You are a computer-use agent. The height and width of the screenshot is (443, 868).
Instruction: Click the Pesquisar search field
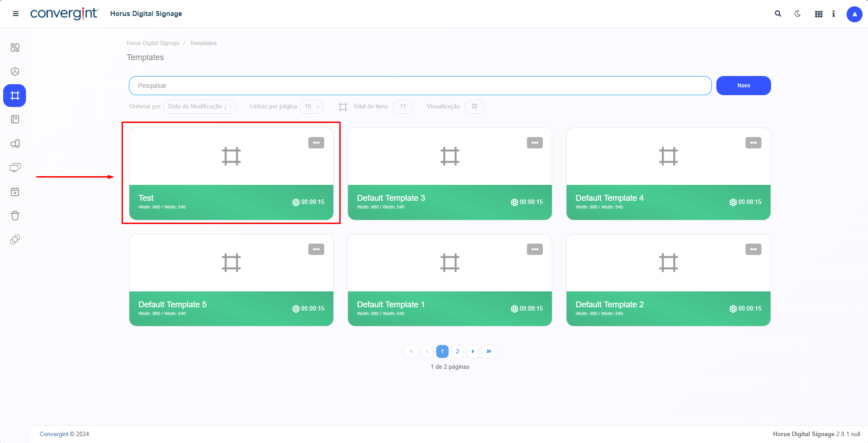point(419,86)
